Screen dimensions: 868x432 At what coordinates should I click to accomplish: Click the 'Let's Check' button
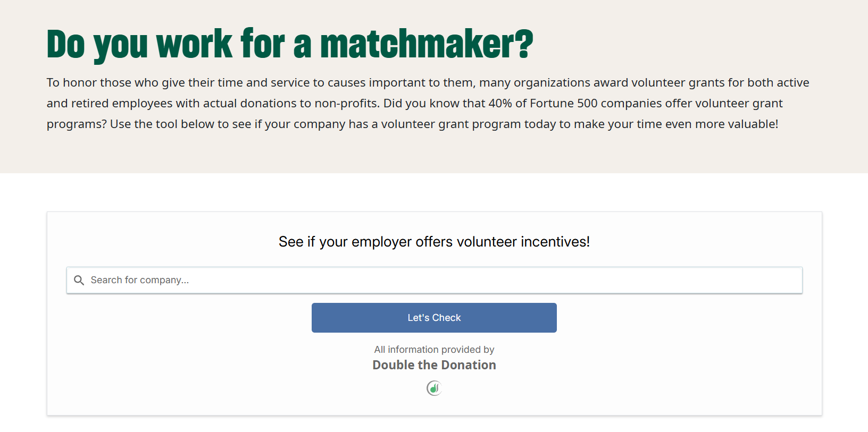[434, 317]
